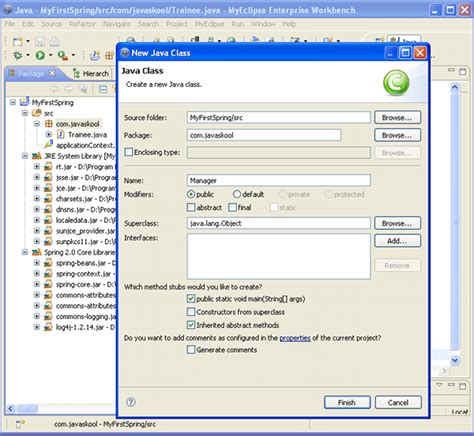Check Constructors from superclass option

coord(191,312)
